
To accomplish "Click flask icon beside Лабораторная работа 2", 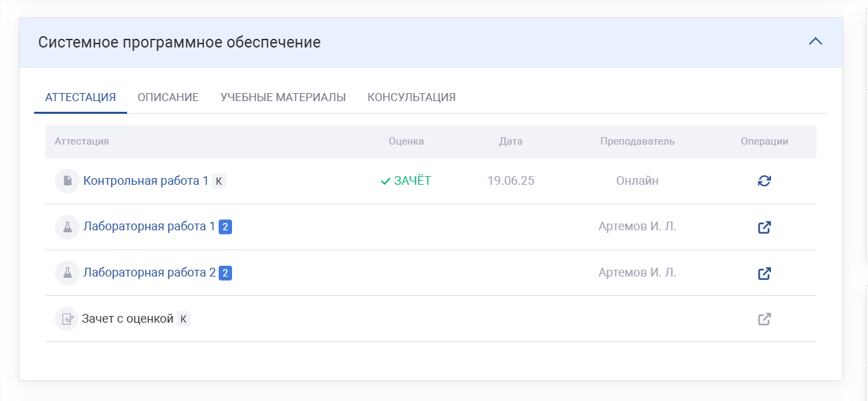I will [x=67, y=273].
